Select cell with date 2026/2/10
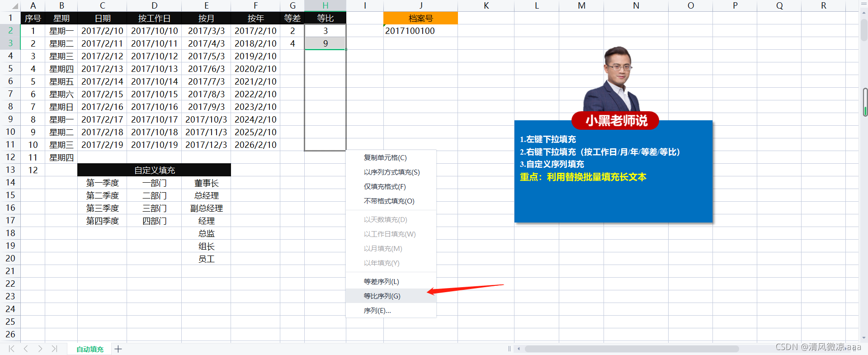The width and height of the screenshot is (868, 355). pyautogui.click(x=255, y=145)
